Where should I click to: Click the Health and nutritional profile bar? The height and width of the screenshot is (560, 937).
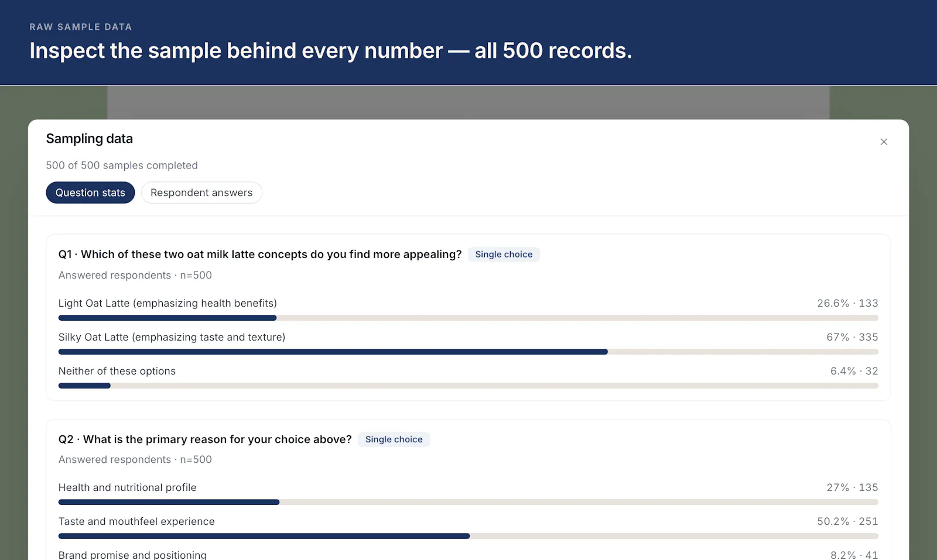(x=468, y=502)
